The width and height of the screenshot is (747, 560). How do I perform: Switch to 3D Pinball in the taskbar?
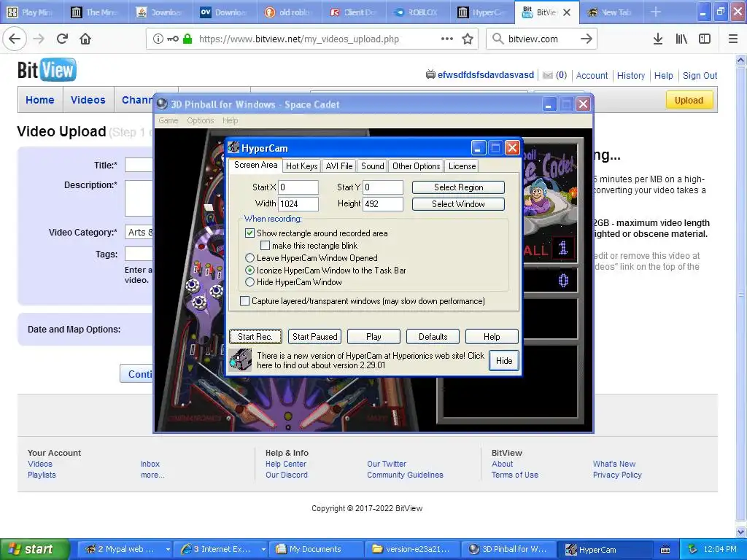point(510,549)
